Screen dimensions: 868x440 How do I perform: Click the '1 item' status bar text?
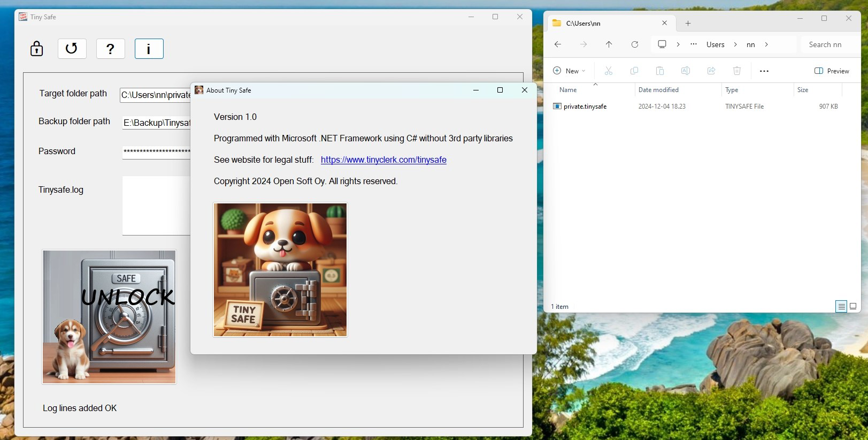pos(559,307)
